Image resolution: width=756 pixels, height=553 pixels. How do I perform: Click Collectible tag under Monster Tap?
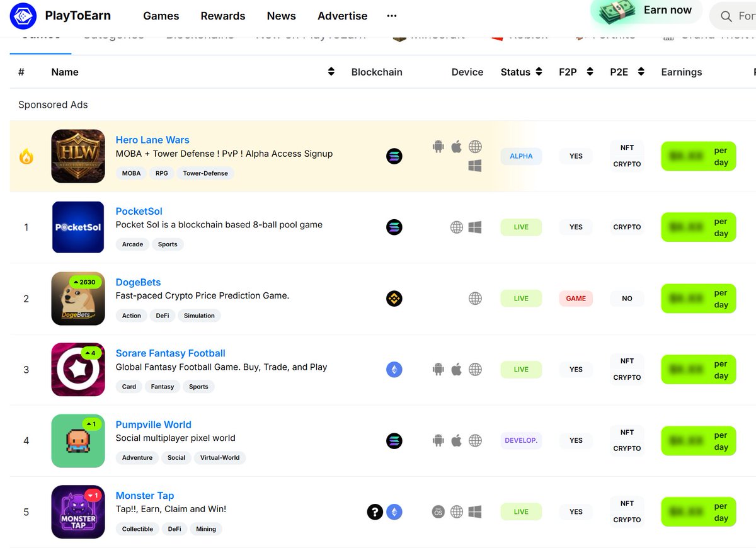[137, 529]
